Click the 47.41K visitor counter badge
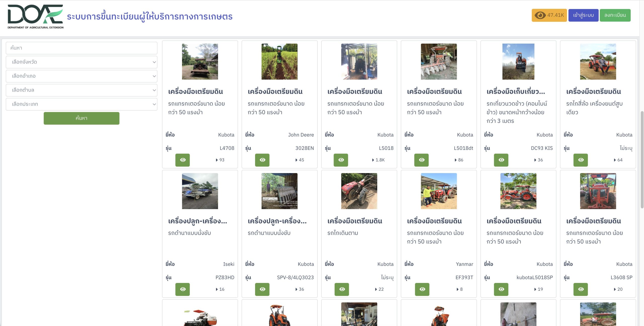Image resolution: width=644 pixels, height=326 pixels. 549,15
